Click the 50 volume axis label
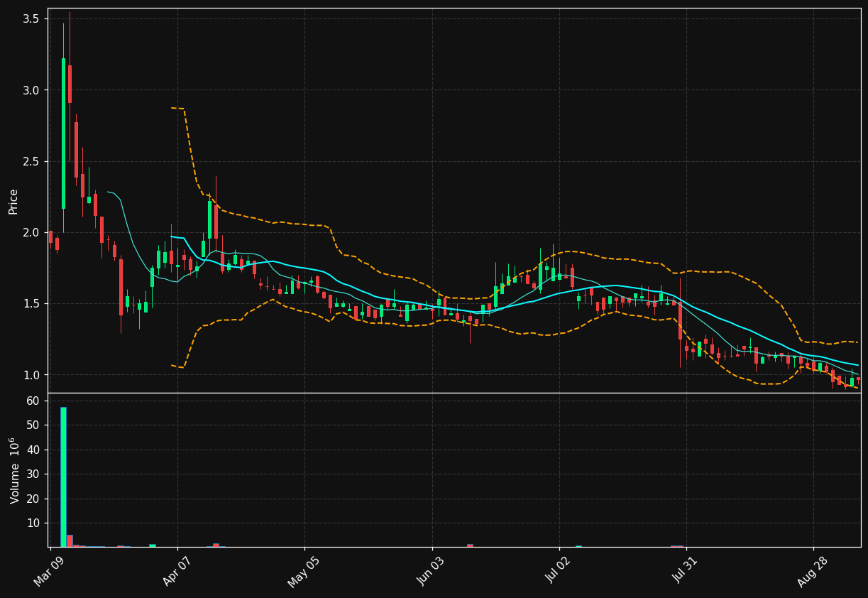The height and width of the screenshot is (598, 868). 33,425
